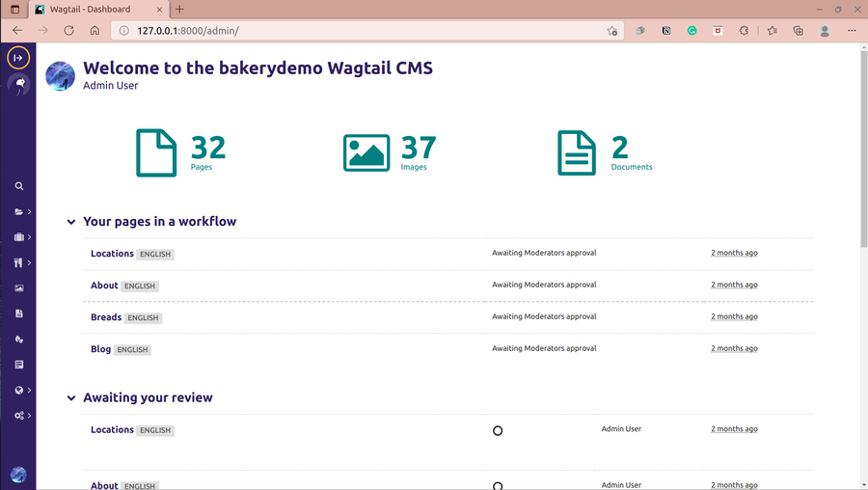Open account avatar at sidebar bottom
Screen dimensions: 868x490
click(18, 475)
